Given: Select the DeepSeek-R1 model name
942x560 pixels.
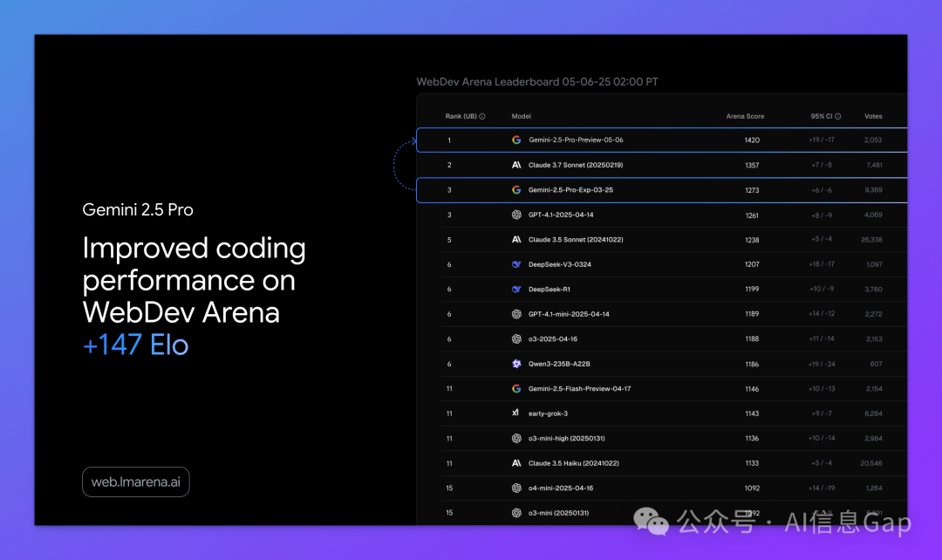Looking at the screenshot, I should 549,289.
